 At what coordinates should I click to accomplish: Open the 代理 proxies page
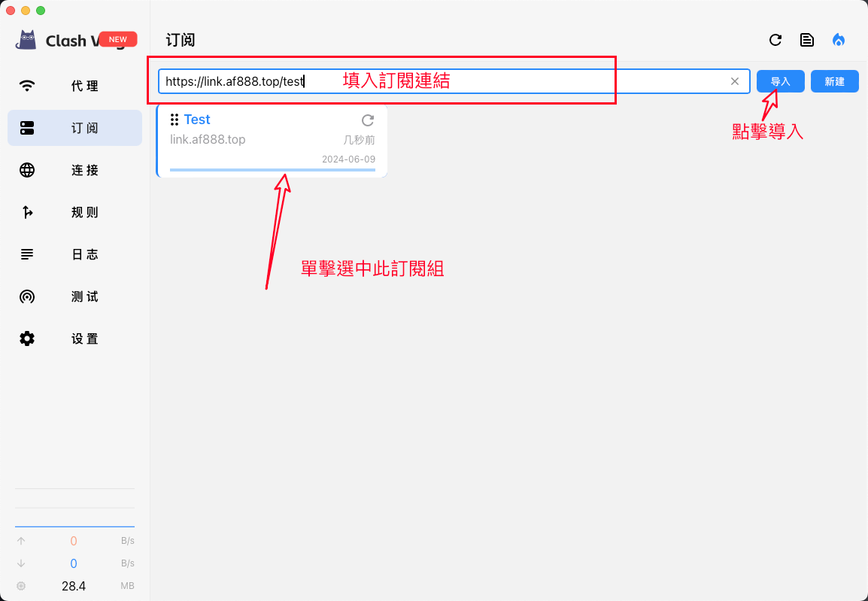(74, 86)
